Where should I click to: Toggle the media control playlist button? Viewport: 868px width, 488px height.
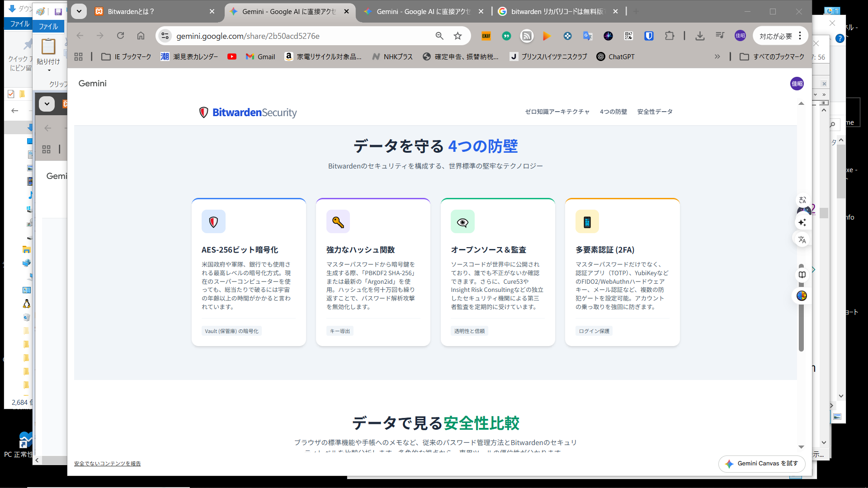[x=720, y=36]
